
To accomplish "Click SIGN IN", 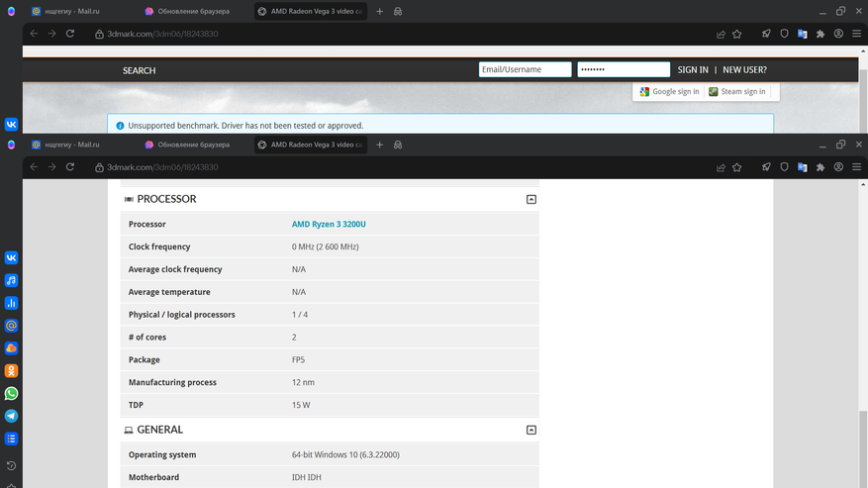I will (x=693, y=70).
